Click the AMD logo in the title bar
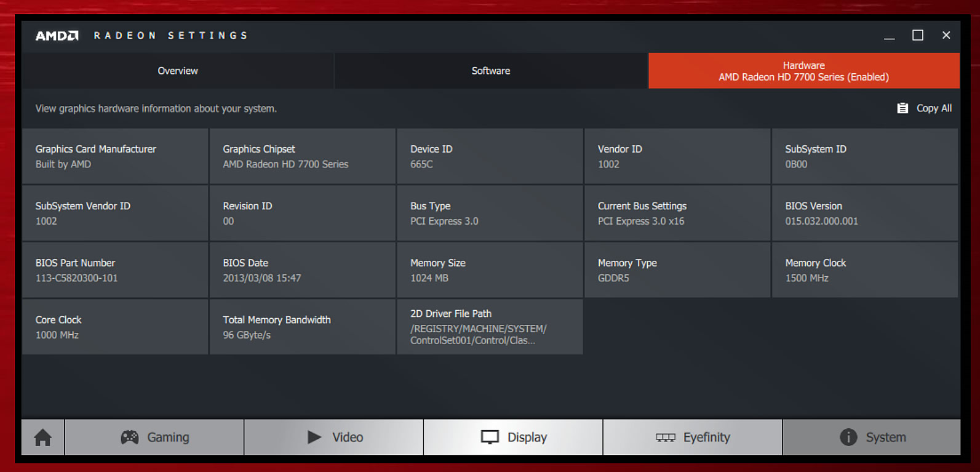 coord(57,36)
